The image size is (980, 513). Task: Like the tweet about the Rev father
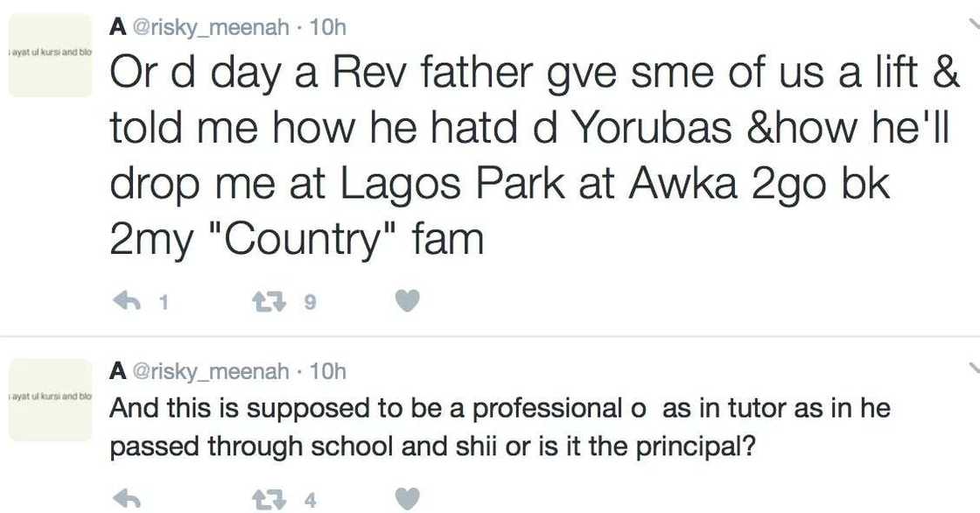pos(407,302)
